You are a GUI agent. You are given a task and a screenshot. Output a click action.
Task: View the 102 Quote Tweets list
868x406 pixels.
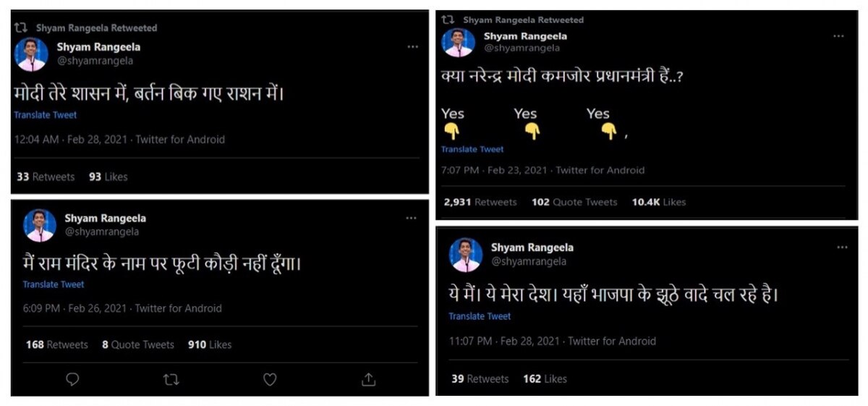point(574,202)
